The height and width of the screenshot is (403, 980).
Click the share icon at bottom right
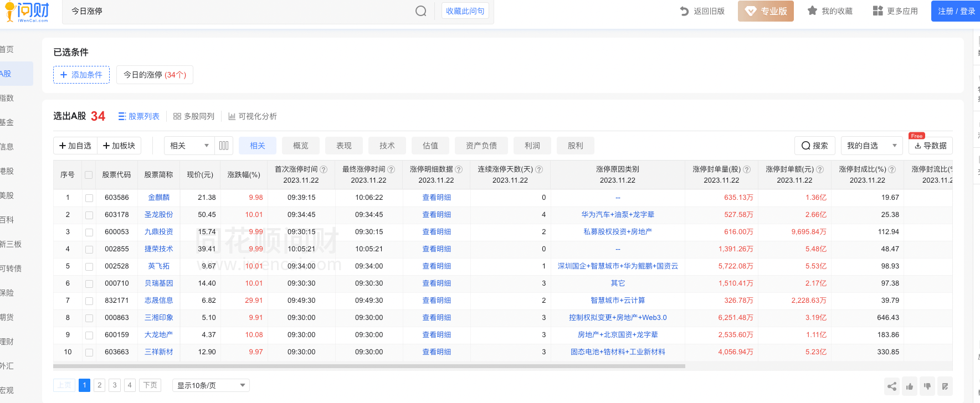tap(891, 386)
